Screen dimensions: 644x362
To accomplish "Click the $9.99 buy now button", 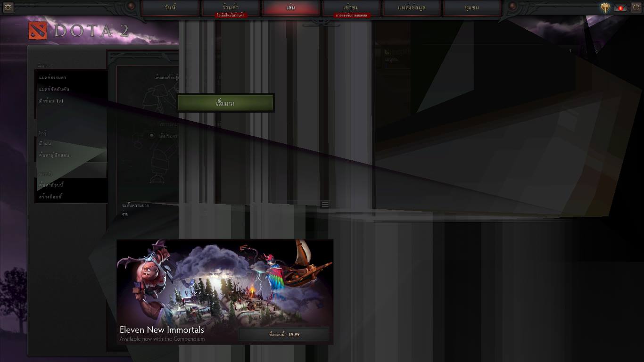I will [284, 334].
